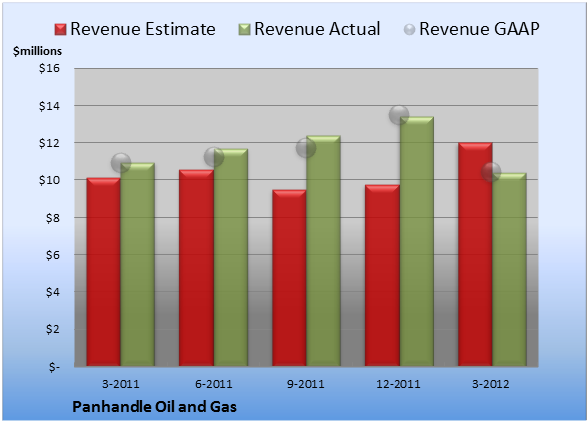This screenshot has height=422, width=588.
Task: Select the green actual bar for 3-2012
Action: (510, 269)
